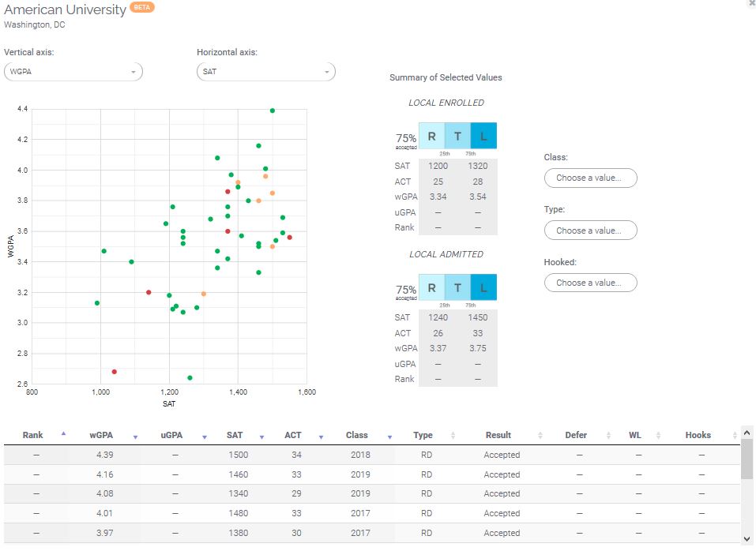Click the red point near SAT 1,140, wGPA 3.2
Screen dimensions: 756x551
(x=149, y=292)
